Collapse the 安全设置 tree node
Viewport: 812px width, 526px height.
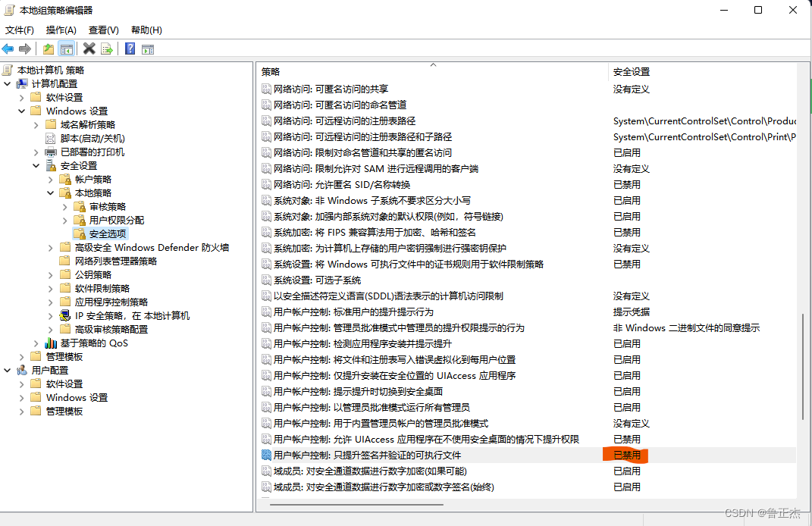(x=36, y=166)
